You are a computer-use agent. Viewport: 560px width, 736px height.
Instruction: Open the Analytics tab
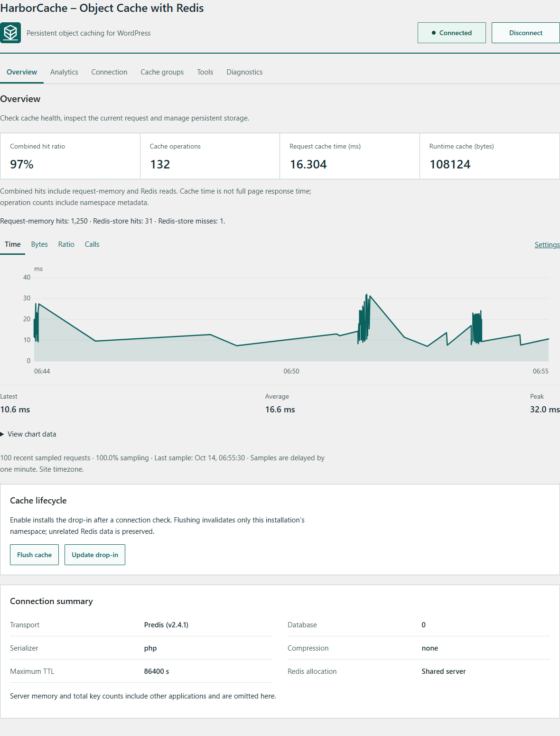[64, 72]
